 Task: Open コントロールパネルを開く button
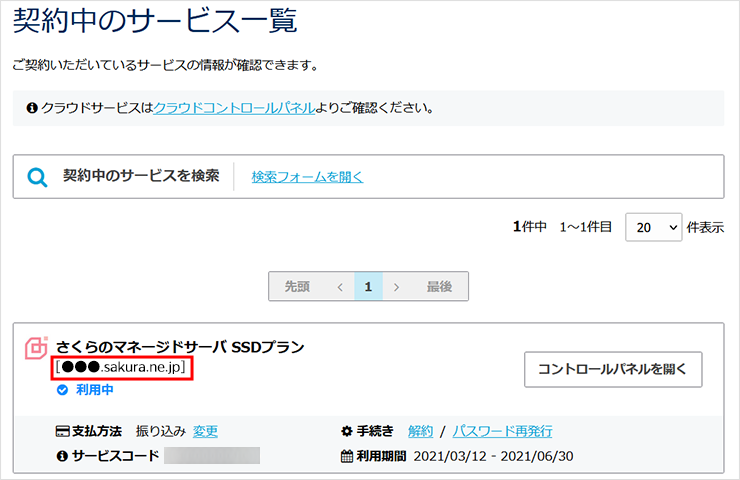(x=613, y=369)
